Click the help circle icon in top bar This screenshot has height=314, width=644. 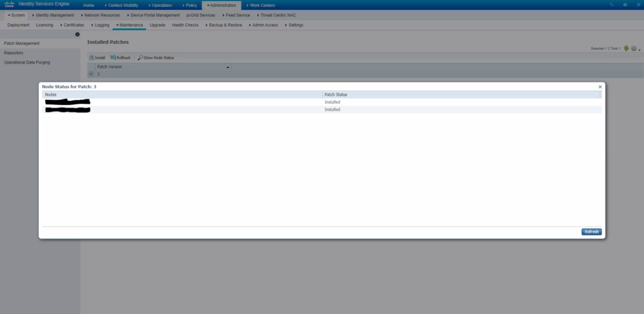click(625, 4)
